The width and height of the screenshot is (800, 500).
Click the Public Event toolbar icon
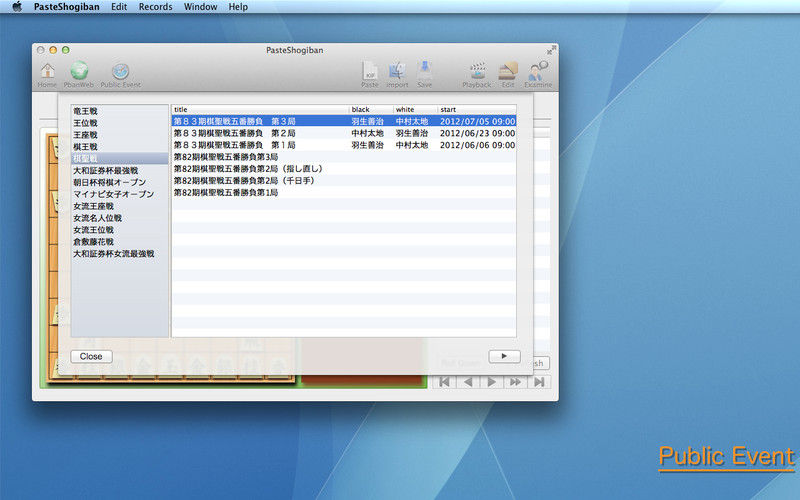tap(120, 74)
